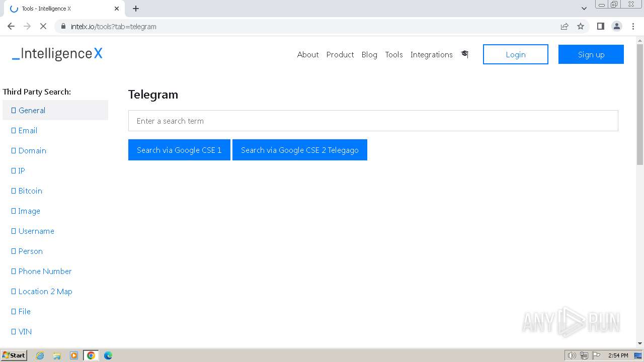
Task: Select the Username search category
Action: pos(55,231)
